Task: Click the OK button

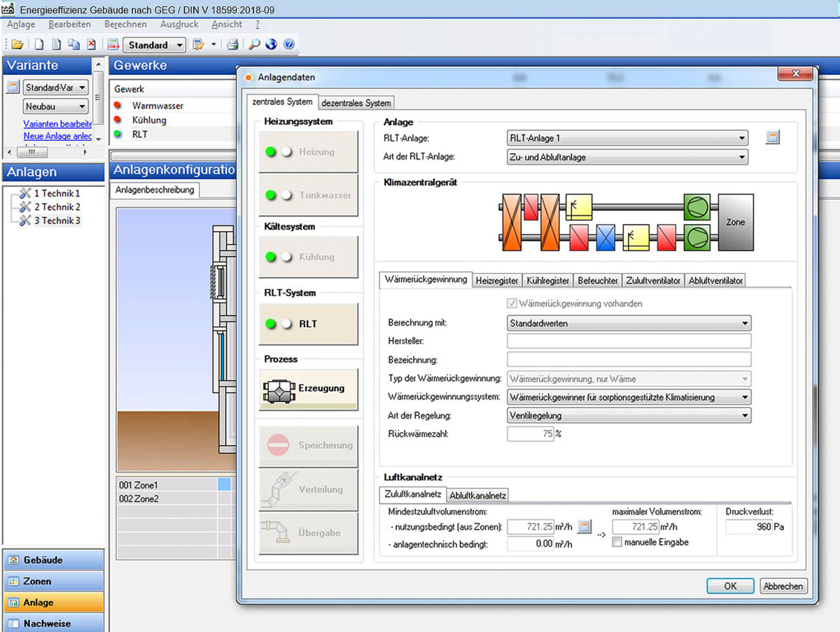Action: click(x=730, y=586)
